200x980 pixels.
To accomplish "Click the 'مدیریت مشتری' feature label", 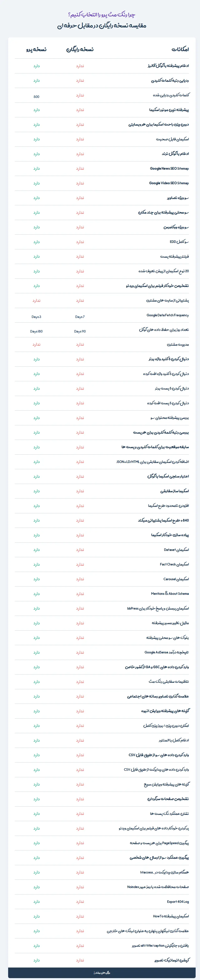I will [178, 344].
